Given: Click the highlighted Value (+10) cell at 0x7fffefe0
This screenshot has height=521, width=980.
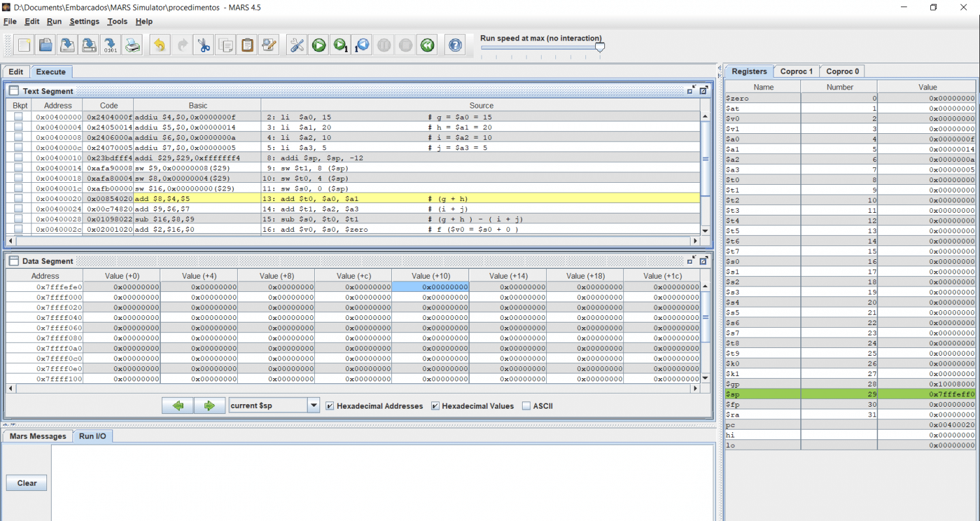Looking at the screenshot, I should (x=431, y=287).
